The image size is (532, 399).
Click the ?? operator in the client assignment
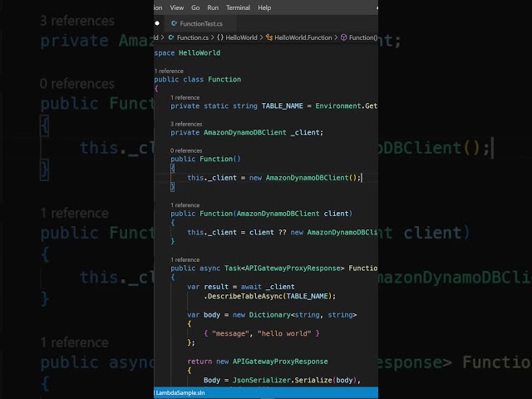pos(283,233)
